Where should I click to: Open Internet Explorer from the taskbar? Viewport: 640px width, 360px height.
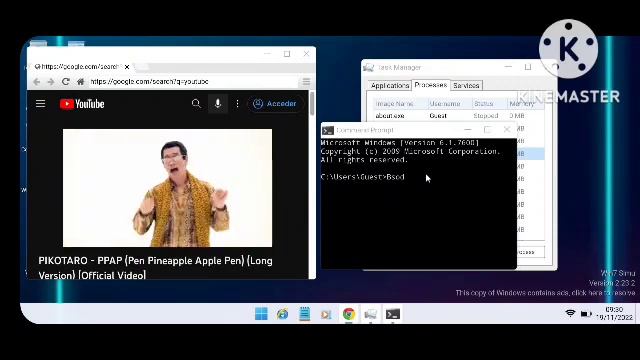(x=282, y=314)
